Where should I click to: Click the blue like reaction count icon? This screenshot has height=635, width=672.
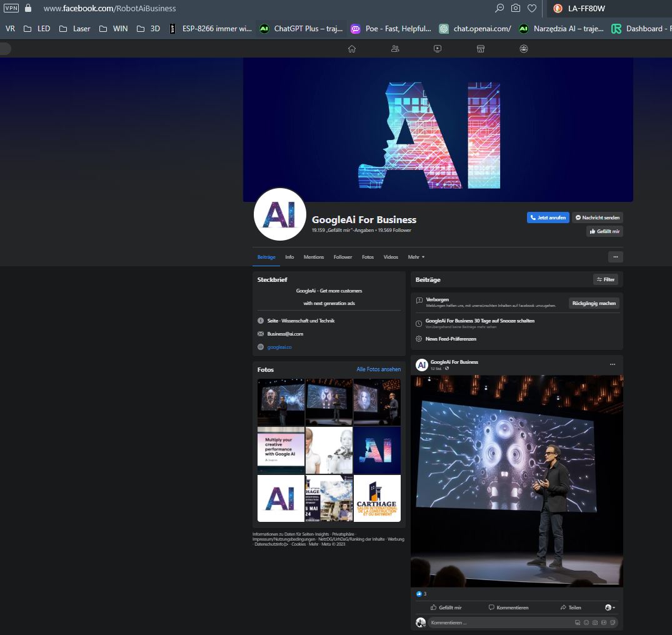coord(419,594)
